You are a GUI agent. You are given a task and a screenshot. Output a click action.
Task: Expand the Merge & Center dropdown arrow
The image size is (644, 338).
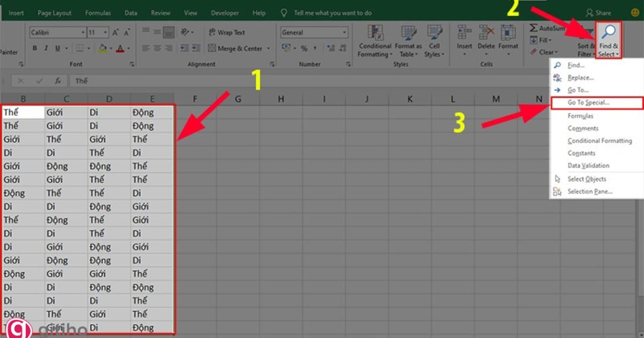pos(268,48)
